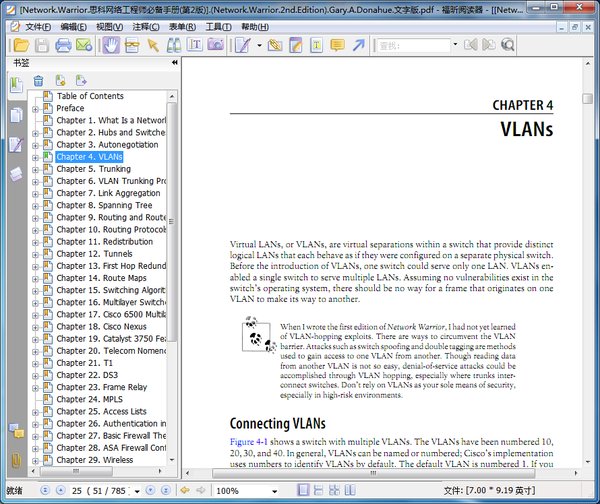
Task: Go to last page button
Action: (x=166, y=490)
